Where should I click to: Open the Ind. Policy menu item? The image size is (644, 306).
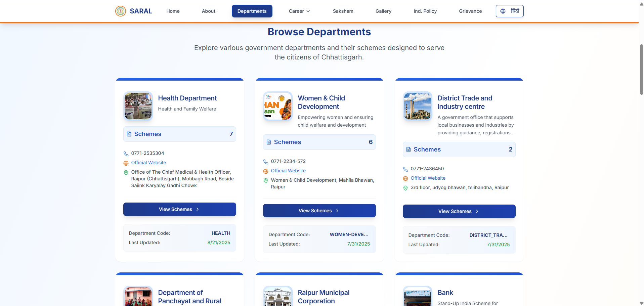click(x=425, y=11)
